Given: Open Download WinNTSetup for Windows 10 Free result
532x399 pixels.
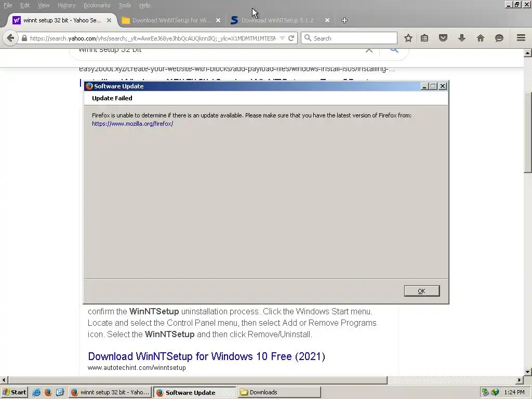Looking at the screenshot, I should click(206, 356).
